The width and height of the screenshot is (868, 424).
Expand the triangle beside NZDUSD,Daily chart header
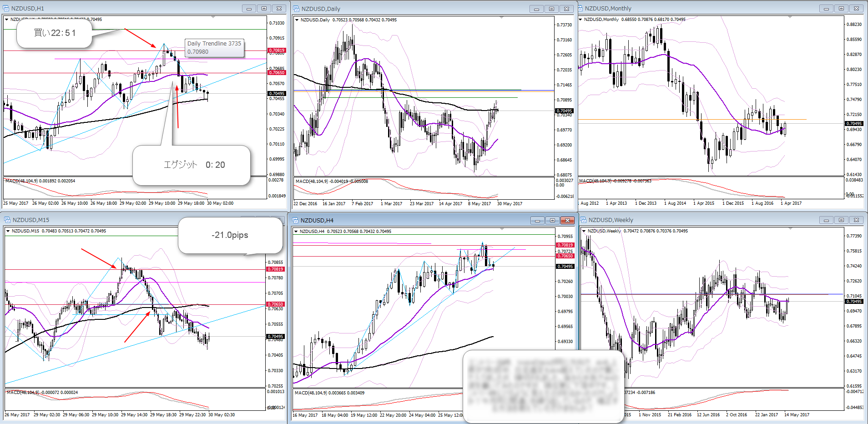click(297, 20)
